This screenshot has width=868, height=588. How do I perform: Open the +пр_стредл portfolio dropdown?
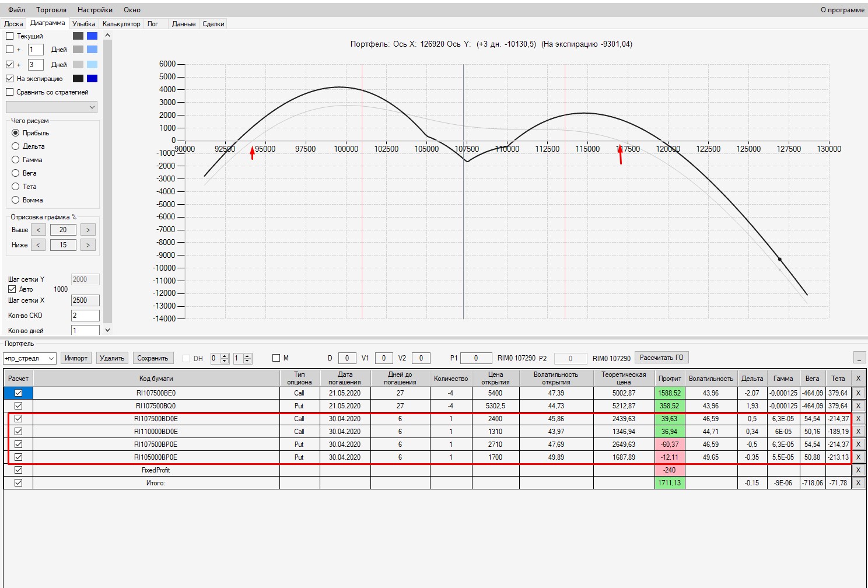tap(30, 358)
